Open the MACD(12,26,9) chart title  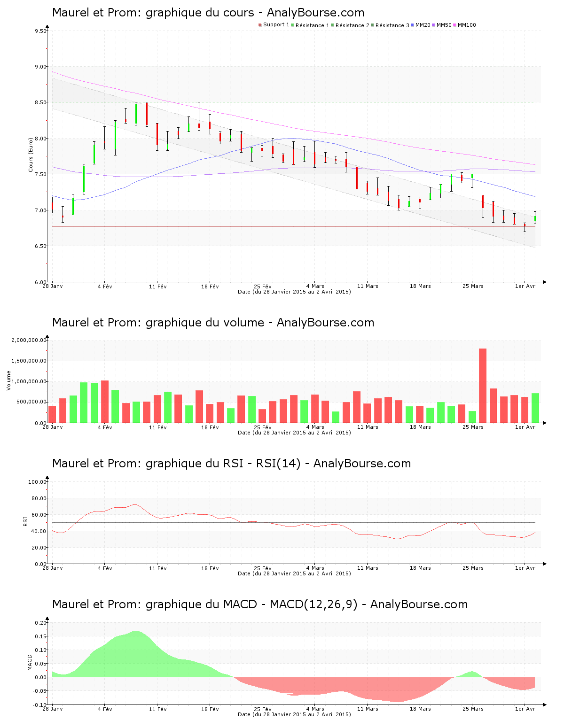click(x=259, y=604)
